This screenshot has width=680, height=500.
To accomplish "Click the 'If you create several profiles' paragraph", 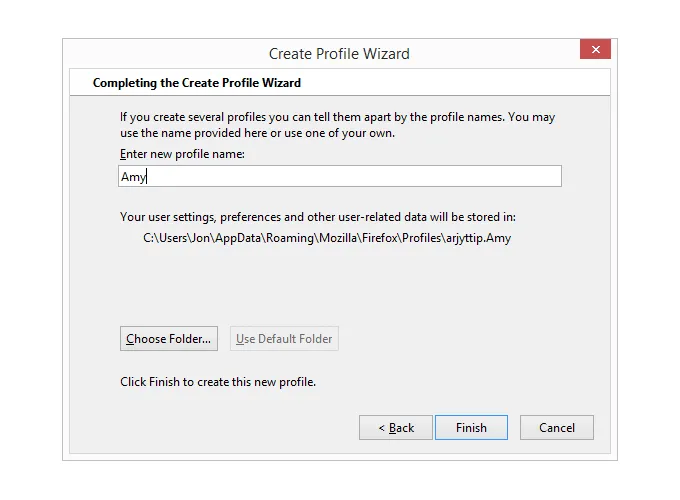I will [337, 117].
